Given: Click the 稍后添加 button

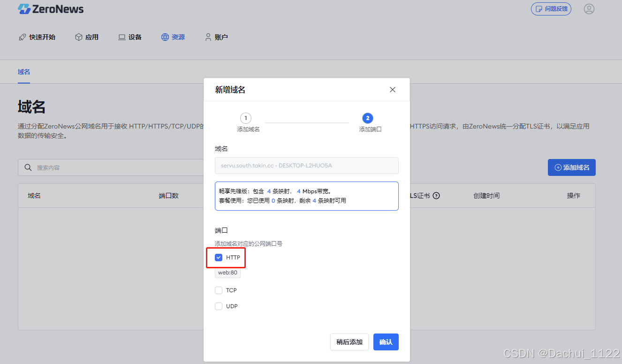Looking at the screenshot, I should 349,342.
